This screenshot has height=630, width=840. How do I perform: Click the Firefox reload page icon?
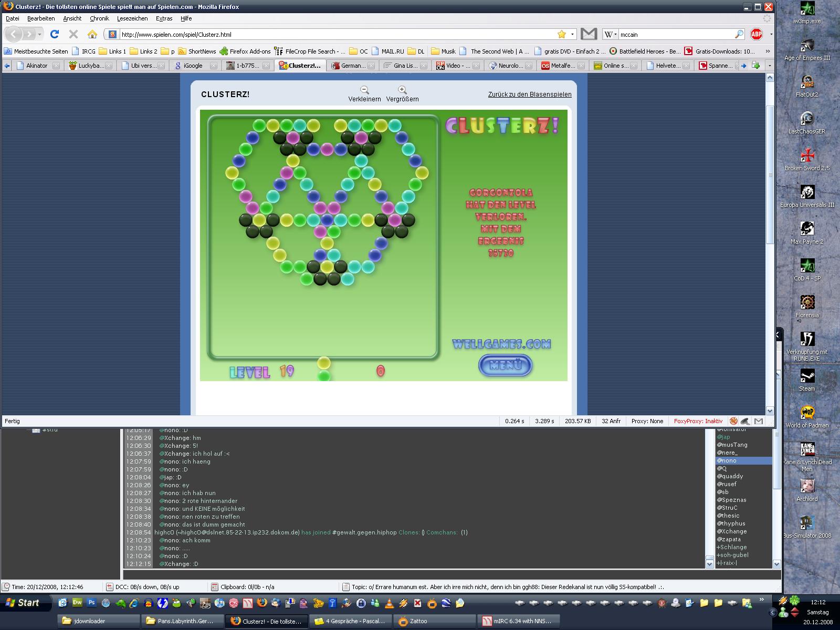pyautogui.click(x=54, y=34)
